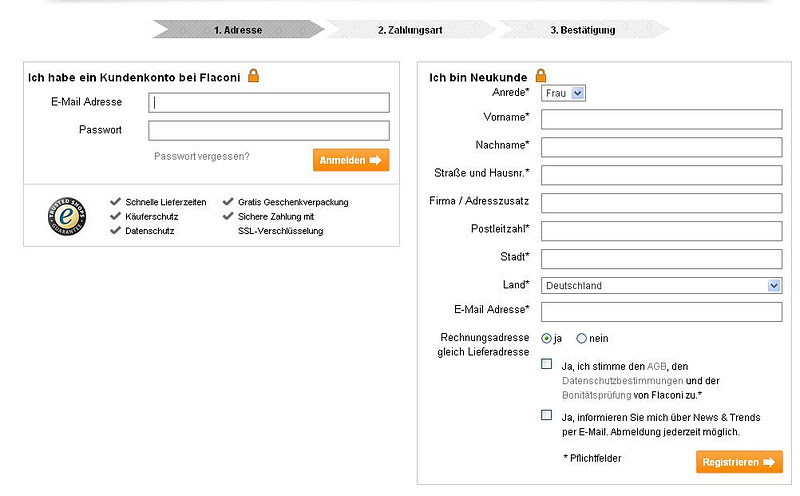
Task: Click the Trusted Shops guarantee badge
Action: pos(65,216)
